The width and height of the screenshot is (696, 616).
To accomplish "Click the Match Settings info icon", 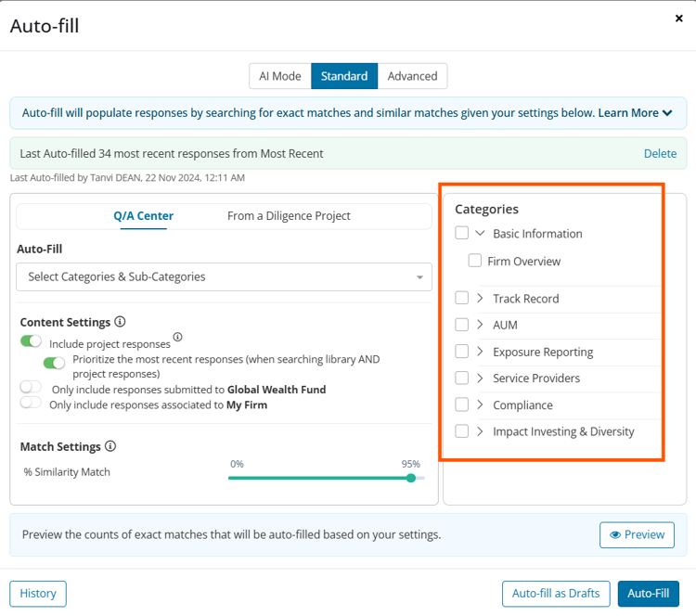I will point(110,445).
